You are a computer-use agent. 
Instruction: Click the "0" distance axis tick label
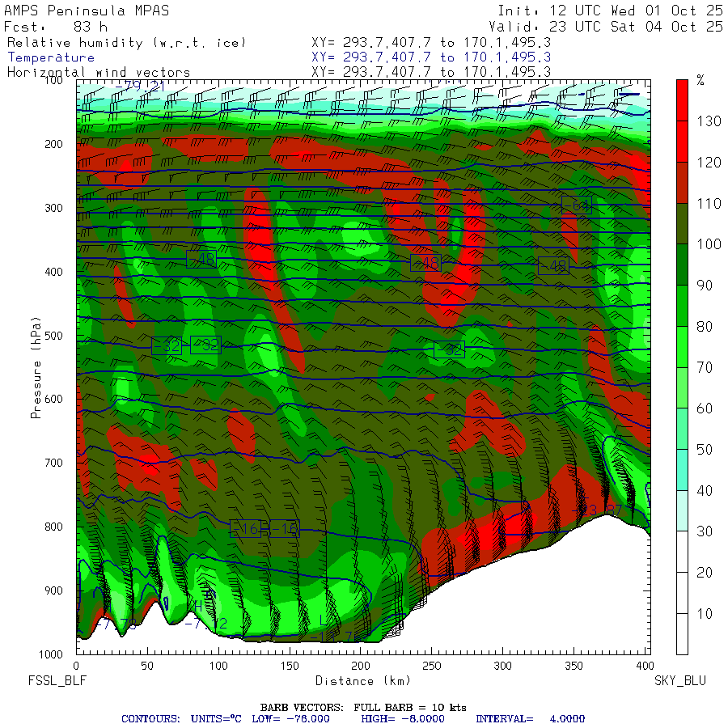pos(76,666)
